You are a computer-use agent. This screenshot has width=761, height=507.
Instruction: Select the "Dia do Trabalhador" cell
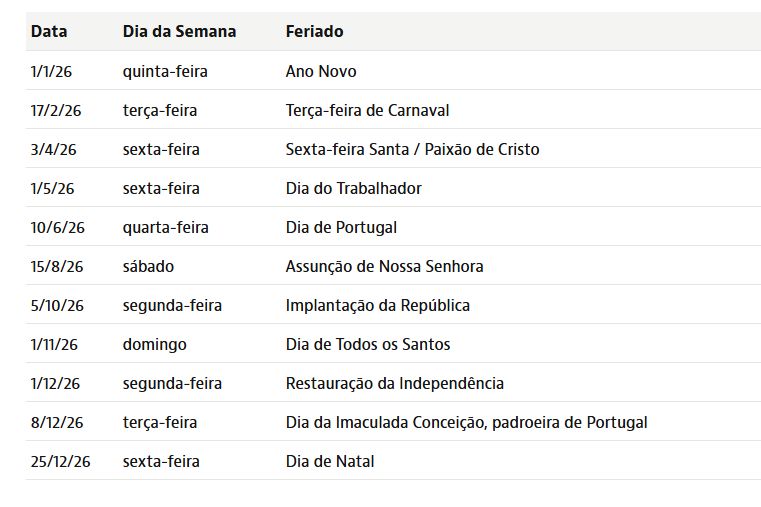(x=353, y=188)
